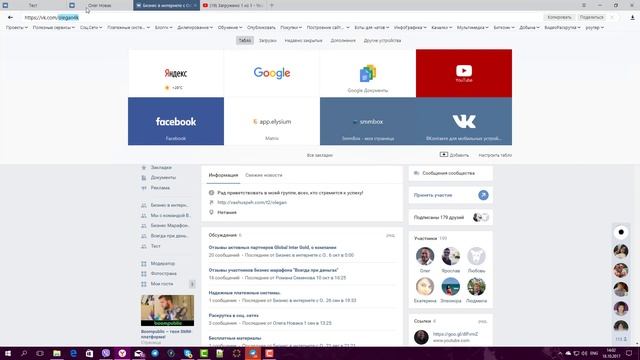The image size is (640, 360).
Task: Expand the Блогги bookmarks folder
Action: click(163, 27)
